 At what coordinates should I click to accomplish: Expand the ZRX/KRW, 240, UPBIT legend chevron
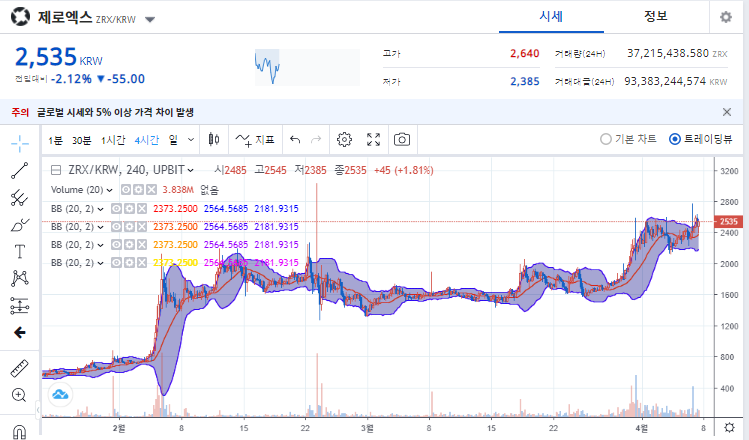point(191,171)
